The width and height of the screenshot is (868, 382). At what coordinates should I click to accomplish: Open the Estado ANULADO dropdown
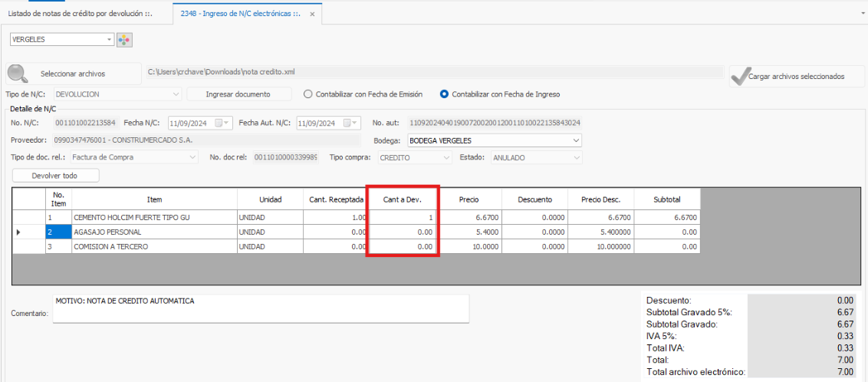click(576, 157)
